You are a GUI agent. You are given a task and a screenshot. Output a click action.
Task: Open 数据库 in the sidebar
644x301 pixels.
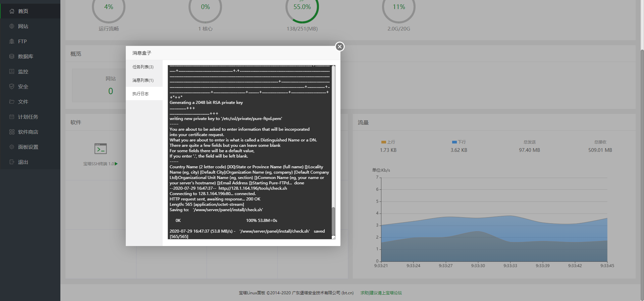[x=30, y=56]
